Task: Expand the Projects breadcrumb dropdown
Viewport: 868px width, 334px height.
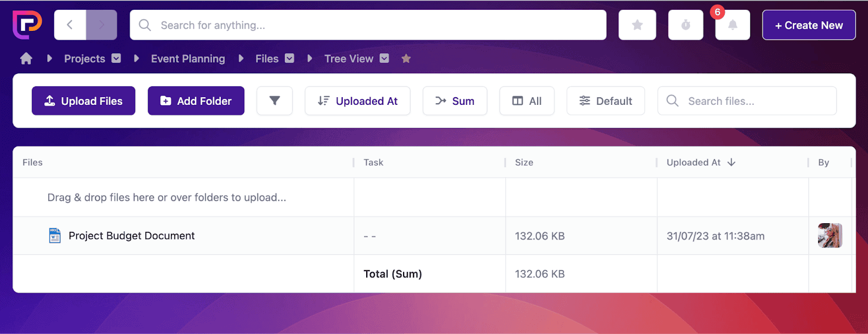Action: coord(116,59)
